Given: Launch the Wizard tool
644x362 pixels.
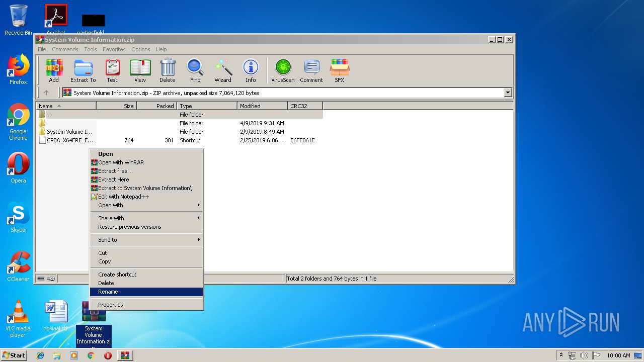Looking at the screenshot, I should pos(223,71).
